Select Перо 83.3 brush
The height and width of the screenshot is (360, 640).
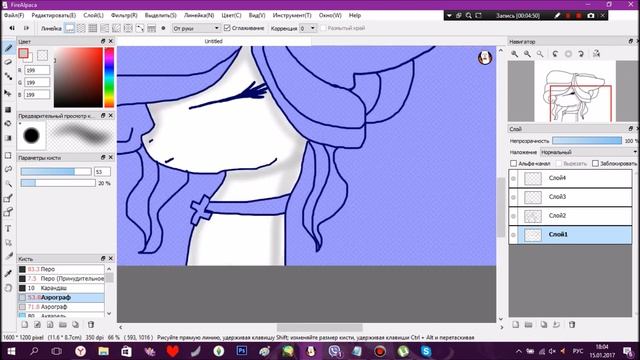(x=61, y=269)
